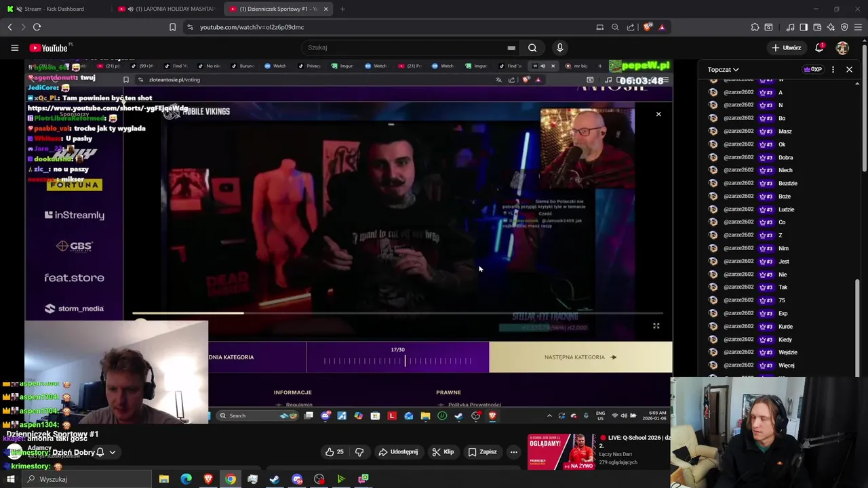The height and width of the screenshot is (488, 868).
Task: Expand the Topczat chat mode dropdown
Action: [723, 69]
